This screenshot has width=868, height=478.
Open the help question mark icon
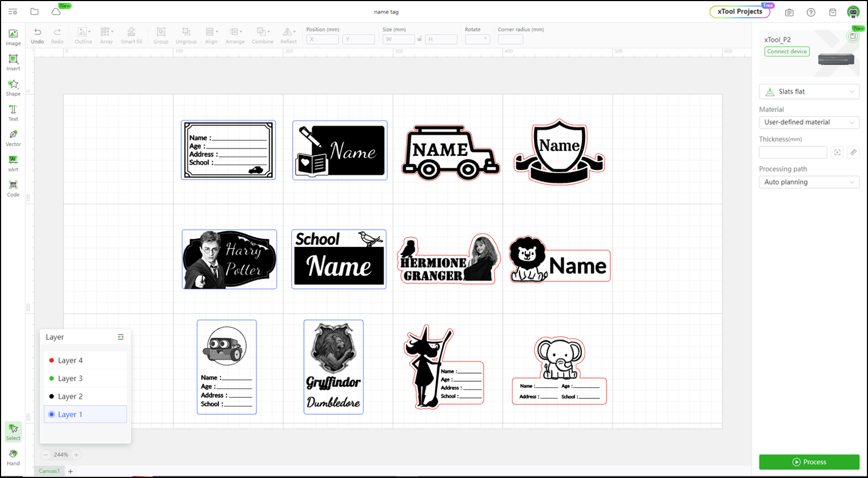pos(811,12)
